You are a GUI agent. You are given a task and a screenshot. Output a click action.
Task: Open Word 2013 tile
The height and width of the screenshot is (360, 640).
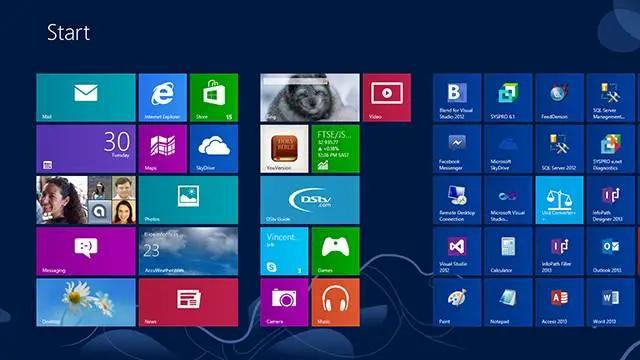611,302
